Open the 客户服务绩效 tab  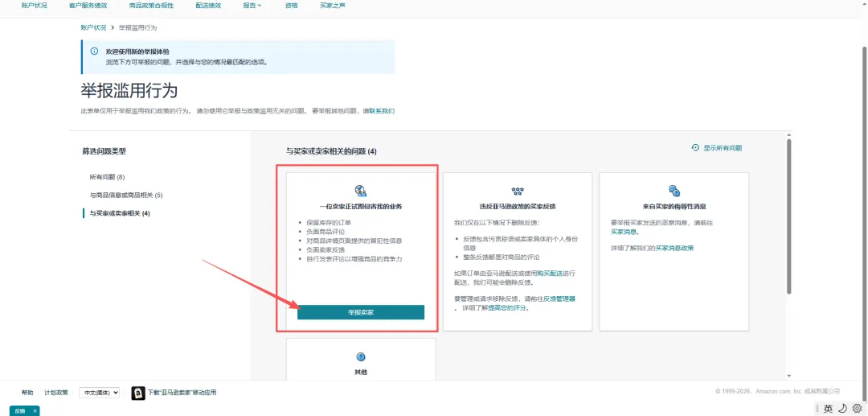tap(88, 5)
